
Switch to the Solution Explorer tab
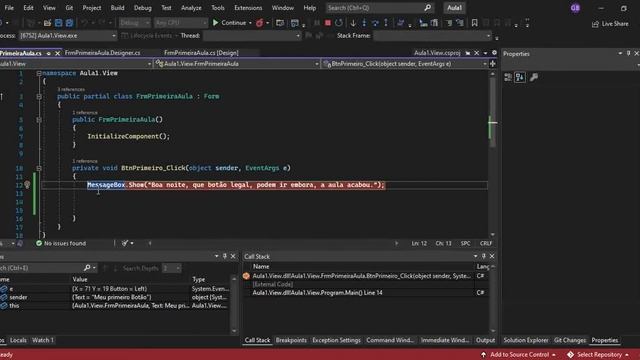[526, 340]
